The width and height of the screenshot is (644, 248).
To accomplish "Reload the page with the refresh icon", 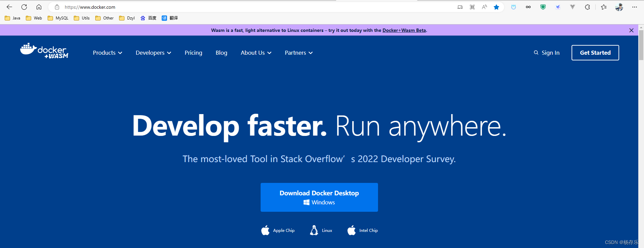I will pos(24,7).
